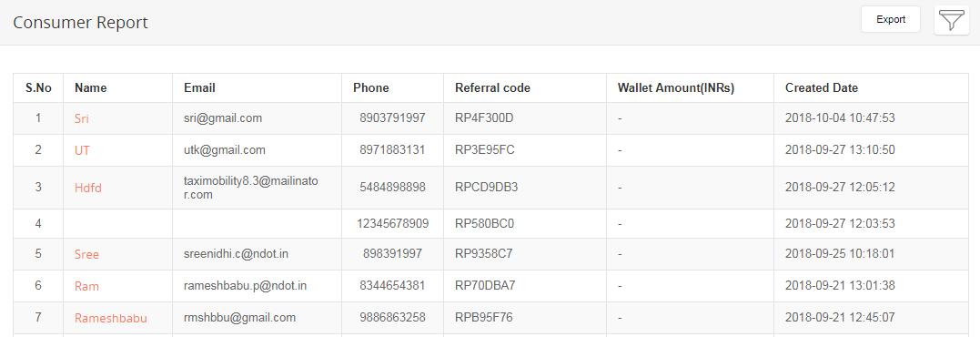This screenshot has height=337, width=980.
Task: Click the S.No column header
Action: coord(38,88)
